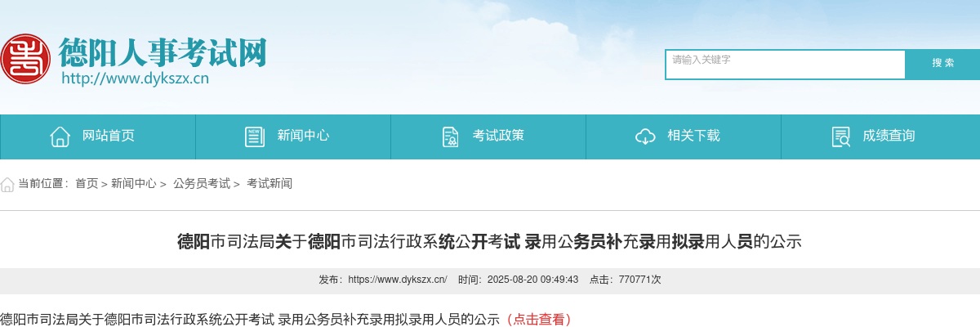Screen dimensions: 980x327
Task: Follow the 公务员考试 breadcrumb link
Action: coord(202,184)
